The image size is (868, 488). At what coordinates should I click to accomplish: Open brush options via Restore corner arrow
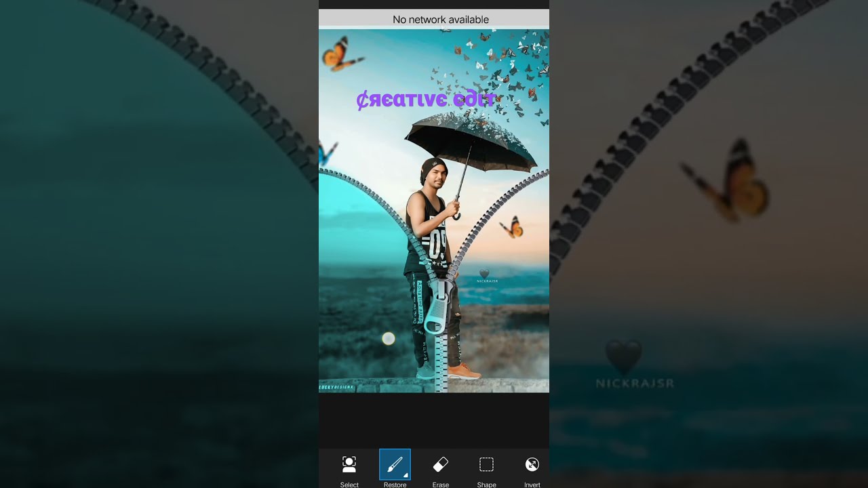(406, 475)
